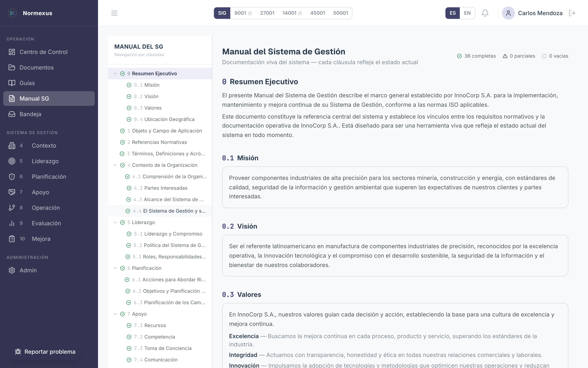The height and width of the screenshot is (368, 588).
Task: Collapse the 6 Planificación tree node
Action: [115, 268]
